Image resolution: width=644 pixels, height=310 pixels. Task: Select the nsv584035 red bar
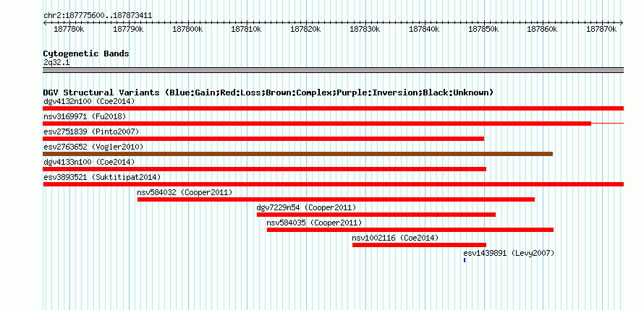tap(410, 230)
